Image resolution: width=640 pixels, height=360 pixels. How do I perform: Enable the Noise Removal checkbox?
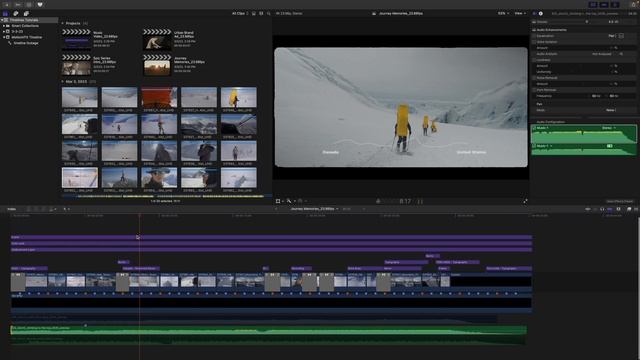coord(534,78)
